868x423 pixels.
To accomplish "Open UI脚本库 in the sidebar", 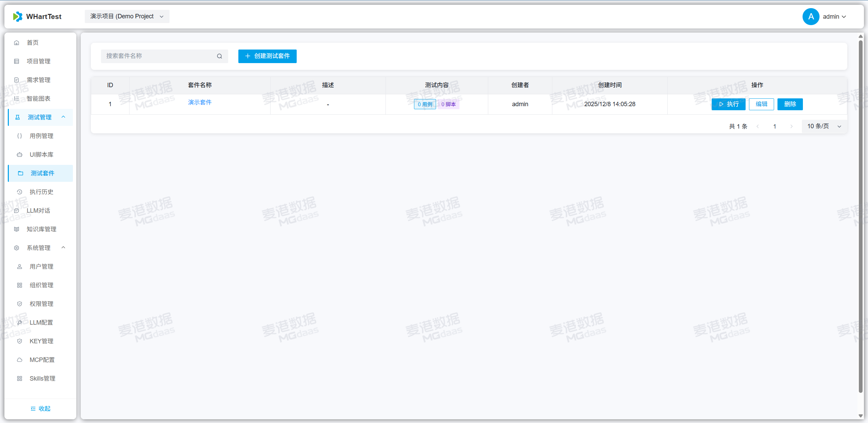I will [41, 155].
